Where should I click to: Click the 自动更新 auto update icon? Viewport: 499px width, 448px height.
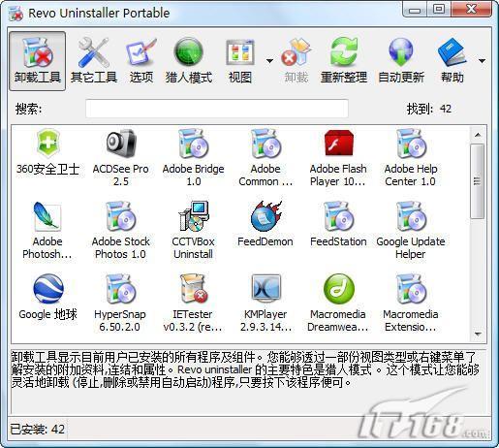401,61
